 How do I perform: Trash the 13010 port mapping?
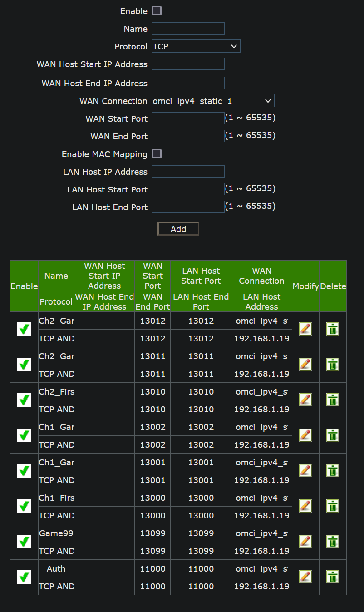click(333, 400)
